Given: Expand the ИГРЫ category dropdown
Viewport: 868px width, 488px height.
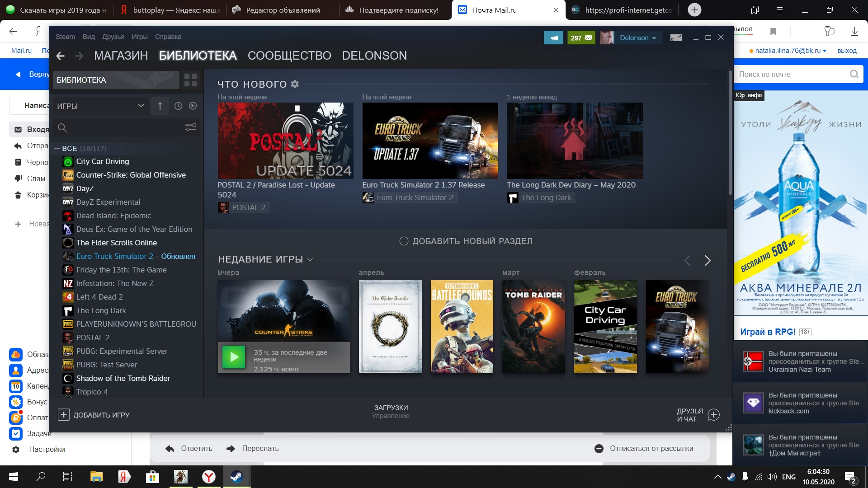Looking at the screenshot, I should [x=100, y=106].
